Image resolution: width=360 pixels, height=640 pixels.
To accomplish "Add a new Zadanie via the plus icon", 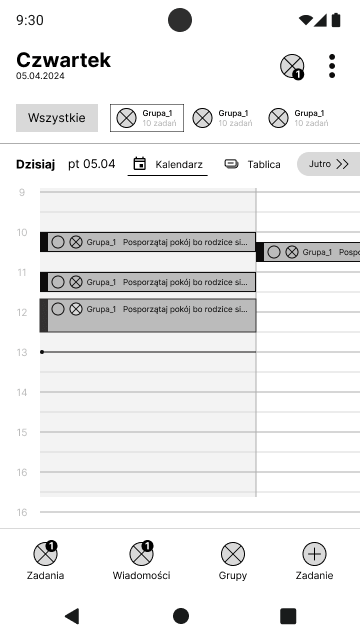I will pyautogui.click(x=314, y=560).
